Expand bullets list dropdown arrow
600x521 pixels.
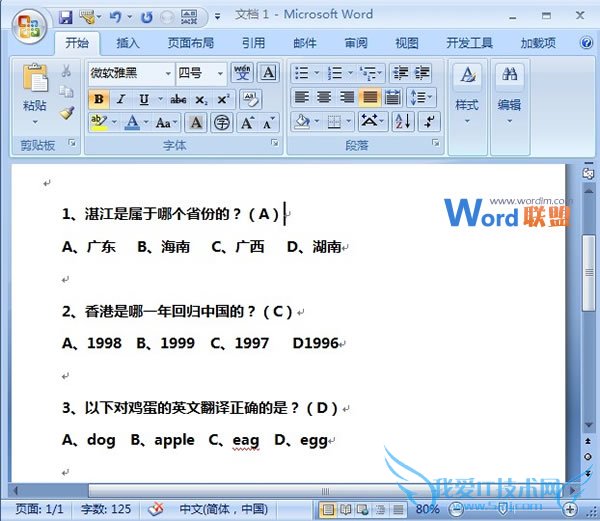point(317,72)
